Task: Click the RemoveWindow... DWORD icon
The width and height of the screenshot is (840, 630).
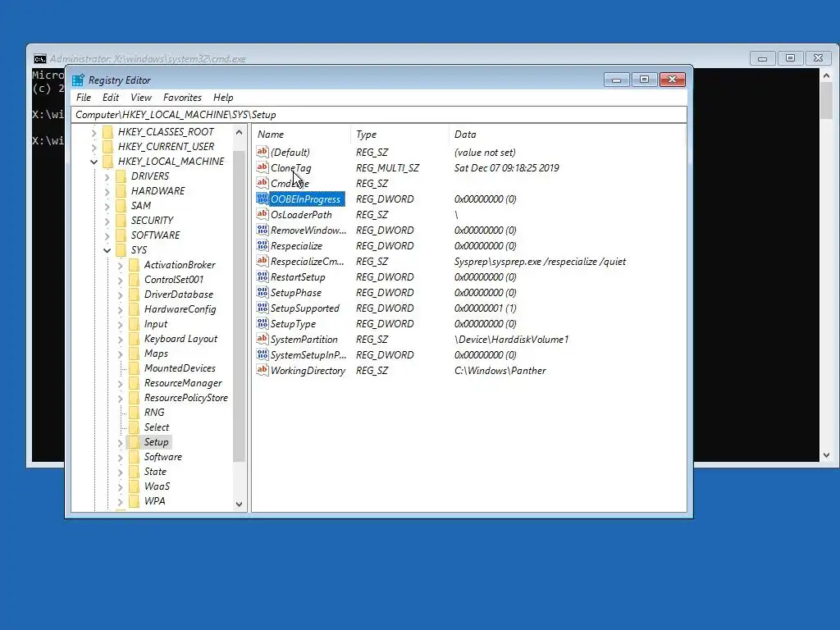Action: (262, 230)
